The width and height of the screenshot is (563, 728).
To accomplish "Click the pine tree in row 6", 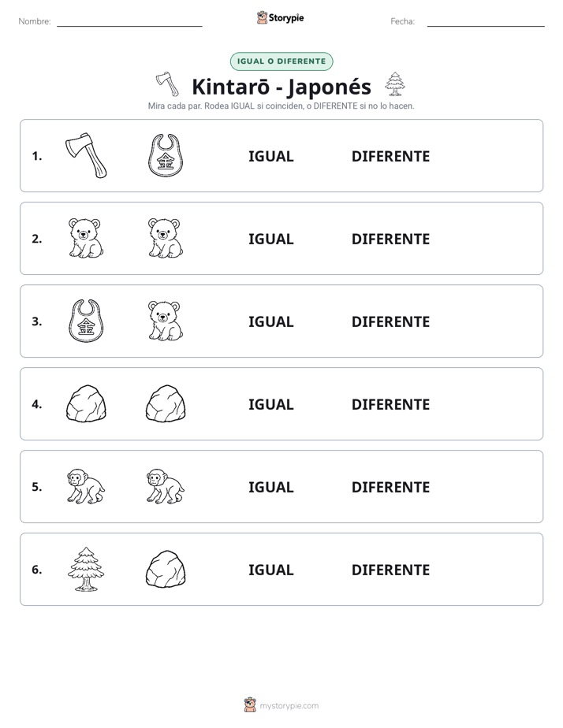I will [x=86, y=569].
